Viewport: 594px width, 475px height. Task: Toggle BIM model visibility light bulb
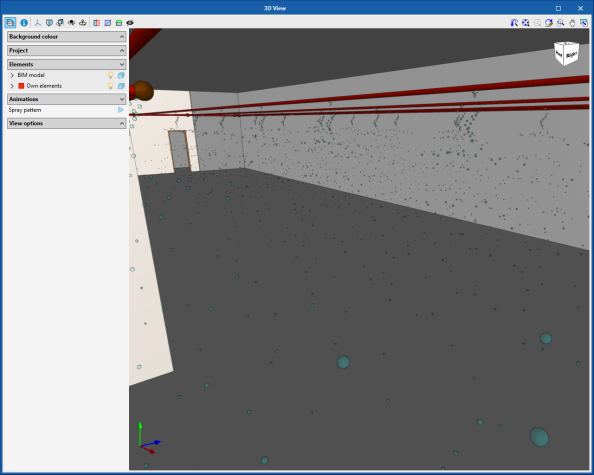[x=111, y=75]
